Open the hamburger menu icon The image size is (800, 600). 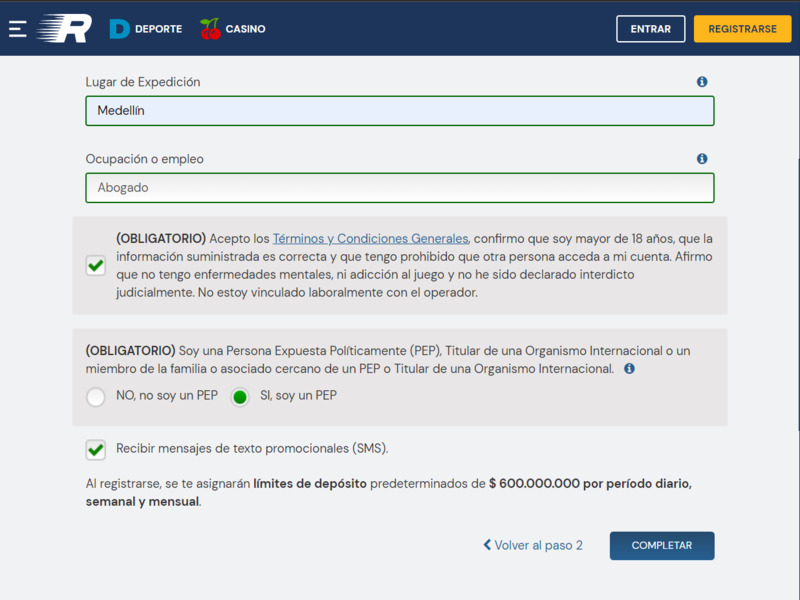tap(18, 29)
